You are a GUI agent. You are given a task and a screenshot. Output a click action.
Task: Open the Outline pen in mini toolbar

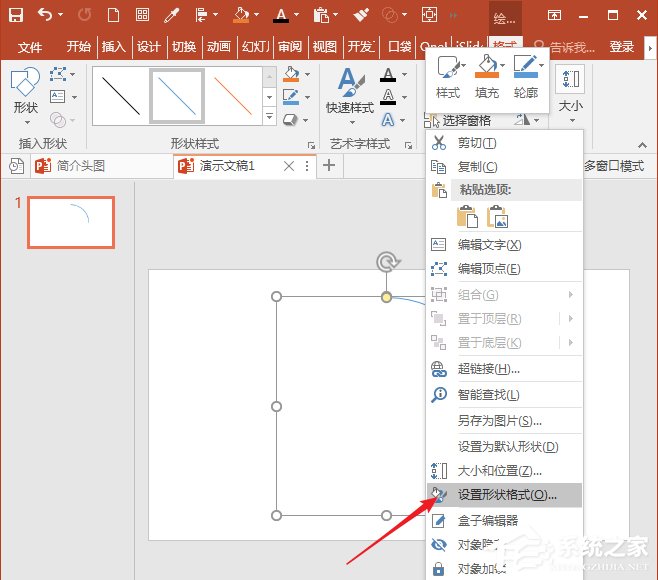click(x=526, y=69)
